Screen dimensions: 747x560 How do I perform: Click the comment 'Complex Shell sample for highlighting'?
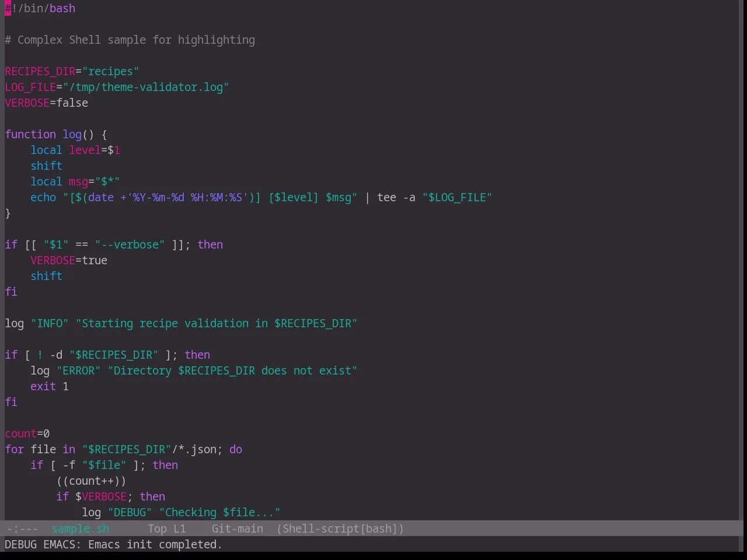point(136,40)
